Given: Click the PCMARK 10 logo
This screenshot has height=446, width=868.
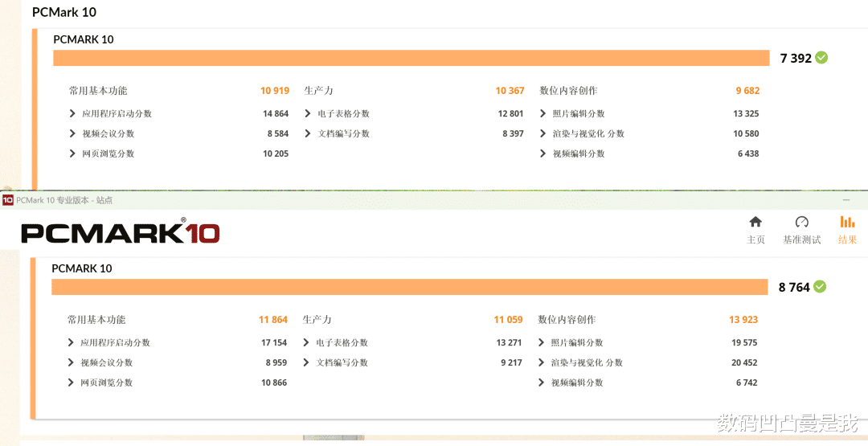Looking at the screenshot, I should point(120,231).
